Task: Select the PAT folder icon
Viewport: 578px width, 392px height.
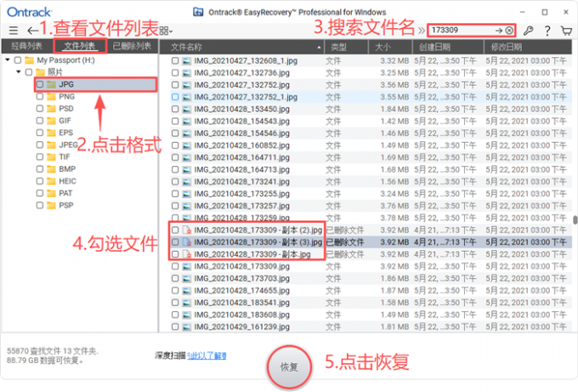Action: 51,193
